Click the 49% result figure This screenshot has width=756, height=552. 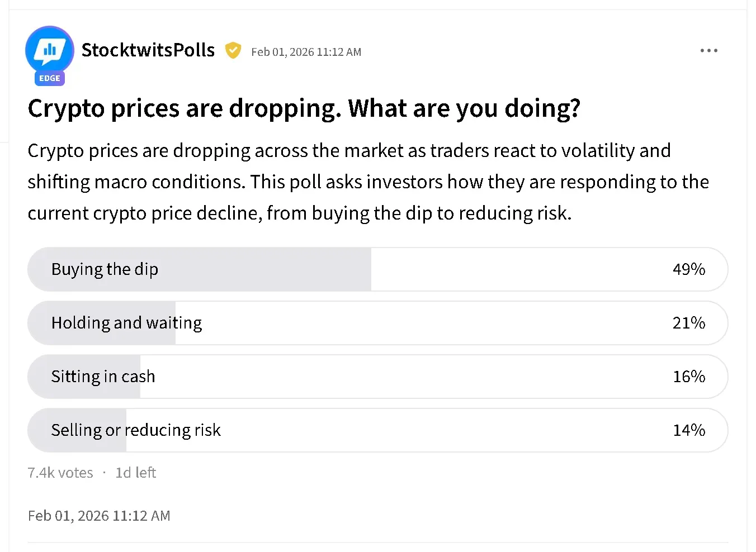(688, 269)
